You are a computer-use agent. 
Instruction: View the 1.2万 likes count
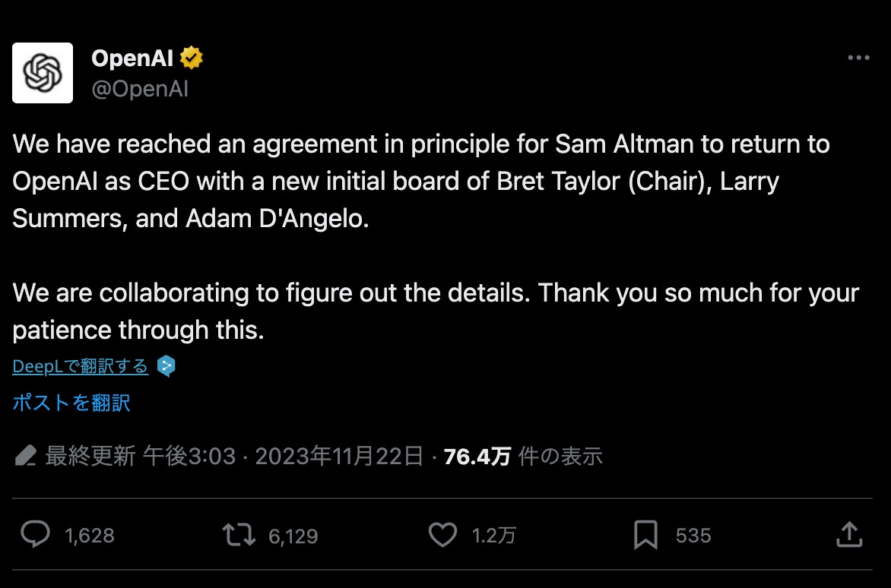point(494,535)
